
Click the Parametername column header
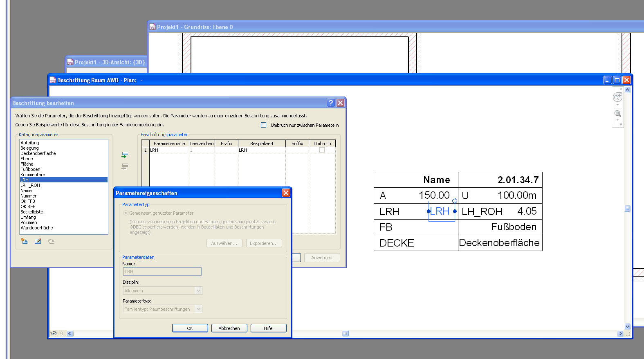point(169,144)
